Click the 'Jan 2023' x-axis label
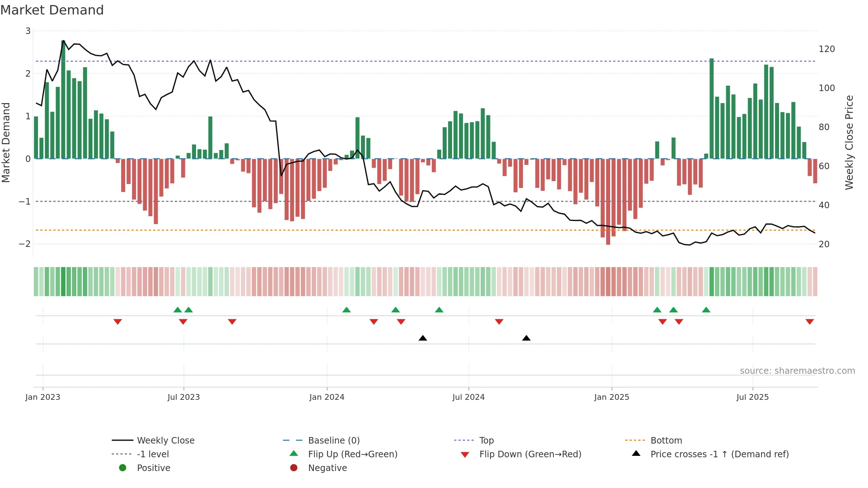Viewport: 868px width, 488px height. pos(43,397)
